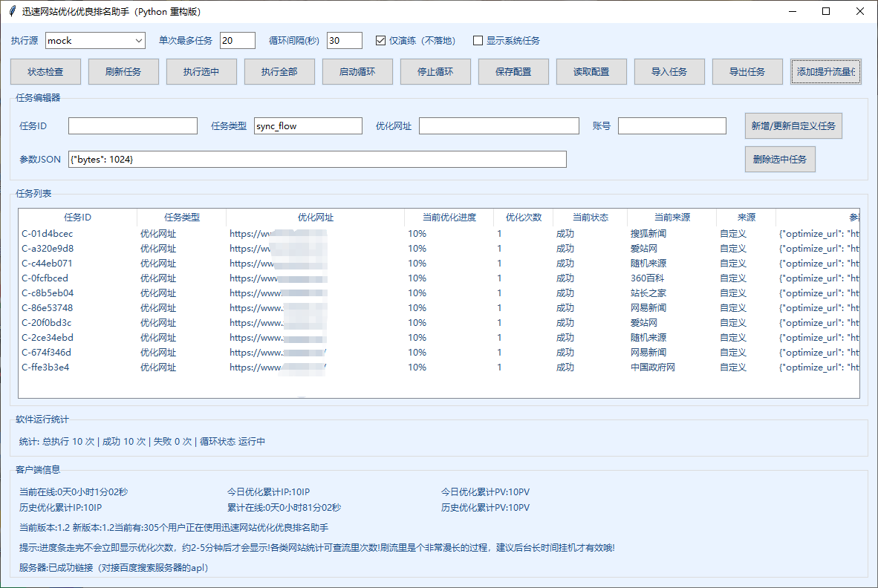
Task: Click the 单次最多任务 value field
Action: pyautogui.click(x=238, y=41)
